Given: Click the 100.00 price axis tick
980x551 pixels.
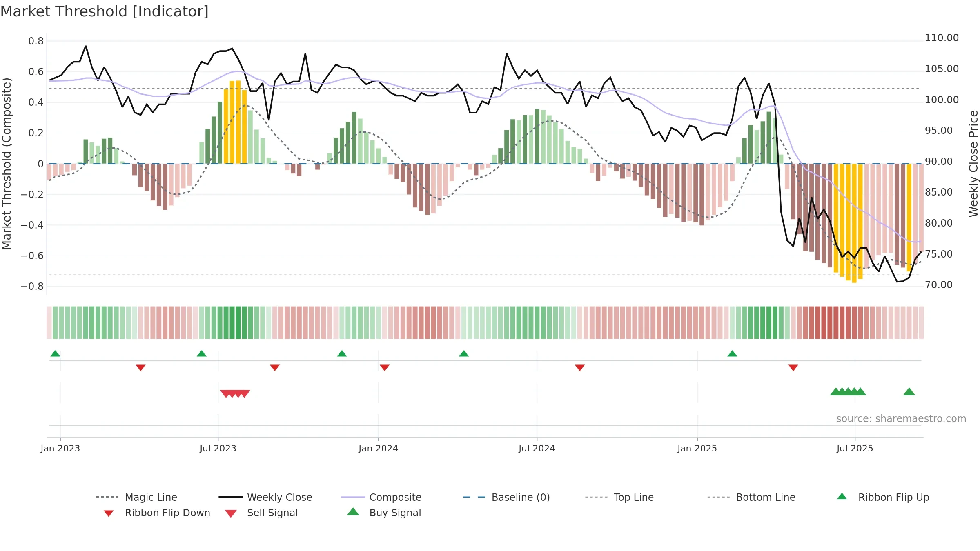Looking at the screenshot, I should pos(942,100).
